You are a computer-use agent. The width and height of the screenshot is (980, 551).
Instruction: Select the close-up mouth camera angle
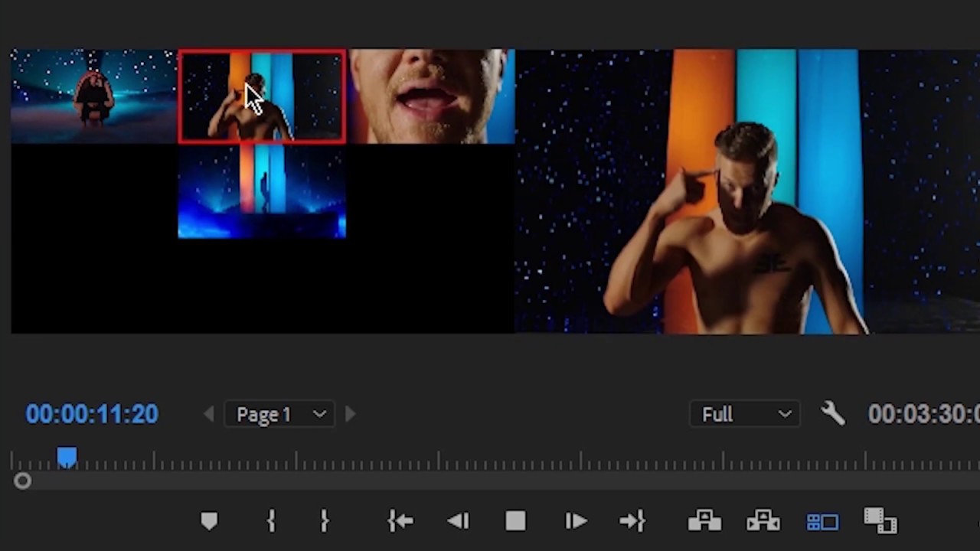(x=431, y=96)
